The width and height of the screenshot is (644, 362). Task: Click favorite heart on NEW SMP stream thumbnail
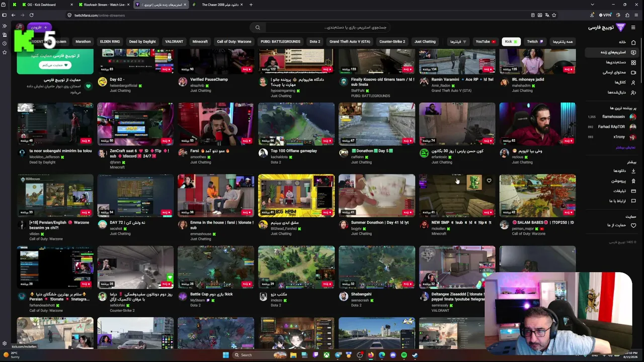pyautogui.click(x=489, y=180)
